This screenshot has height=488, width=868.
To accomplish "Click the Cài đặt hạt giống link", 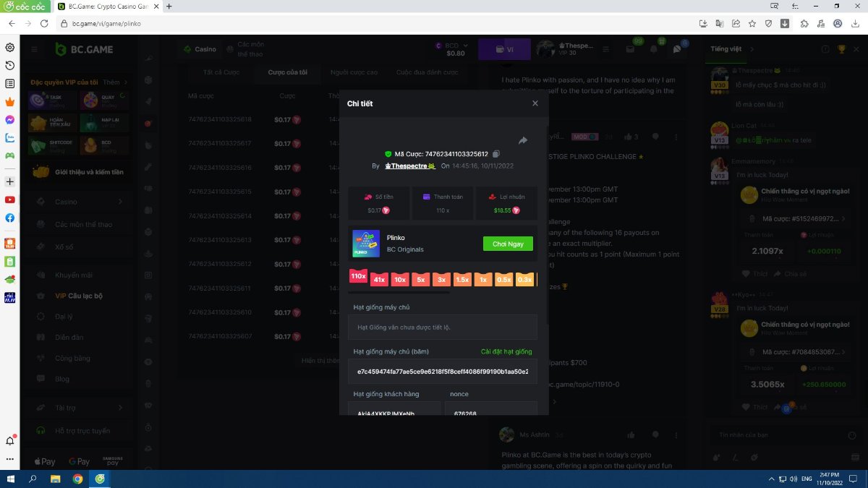I will [x=506, y=352].
